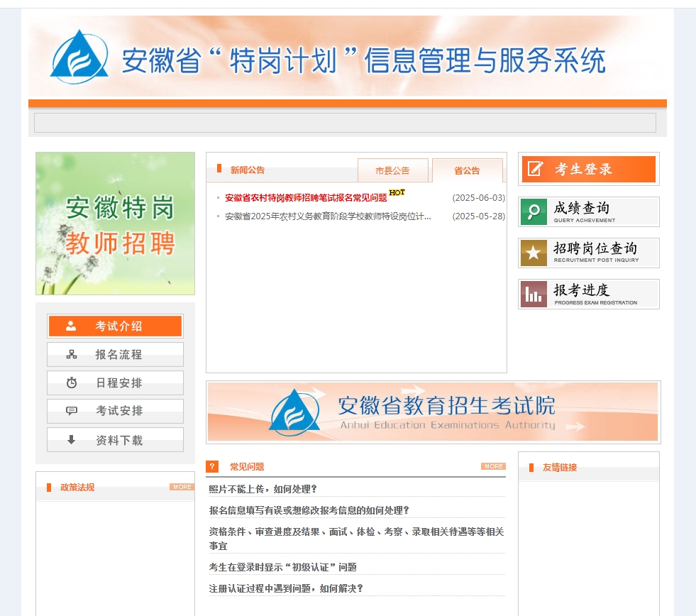This screenshot has width=696, height=616.
Task: Click MORE on the 政策法规 panel
Action: click(182, 487)
